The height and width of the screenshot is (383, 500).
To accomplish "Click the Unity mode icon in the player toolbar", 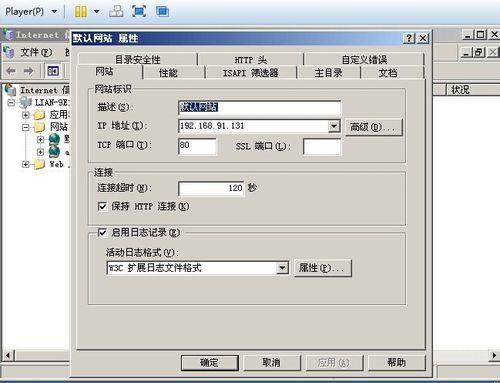I will click(x=162, y=11).
